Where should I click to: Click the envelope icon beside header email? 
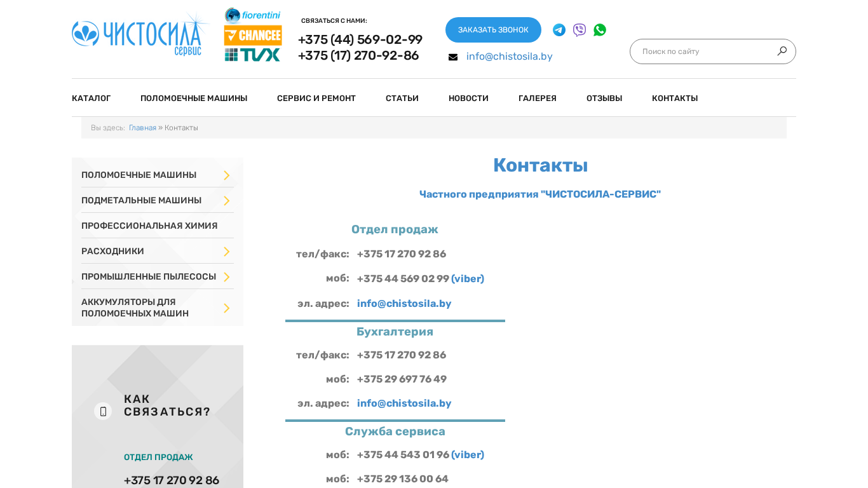453,57
